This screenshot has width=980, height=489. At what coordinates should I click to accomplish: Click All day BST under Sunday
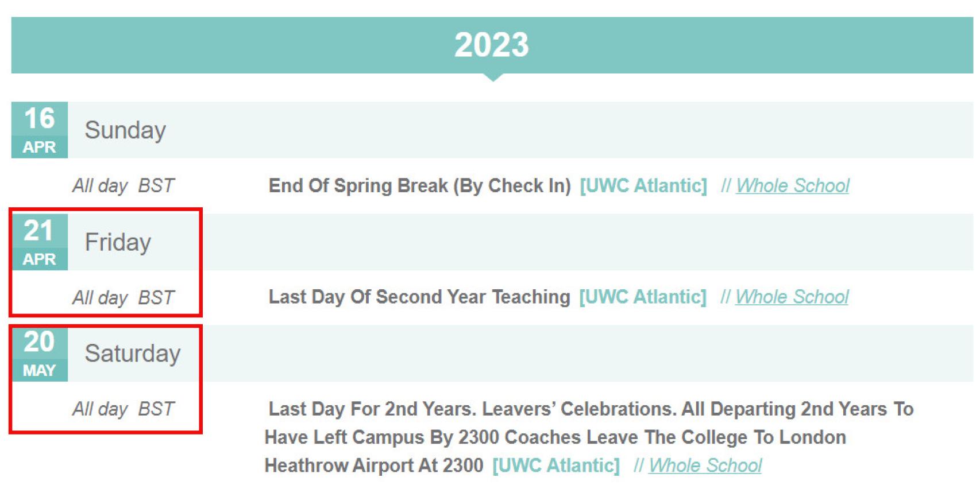tap(124, 186)
